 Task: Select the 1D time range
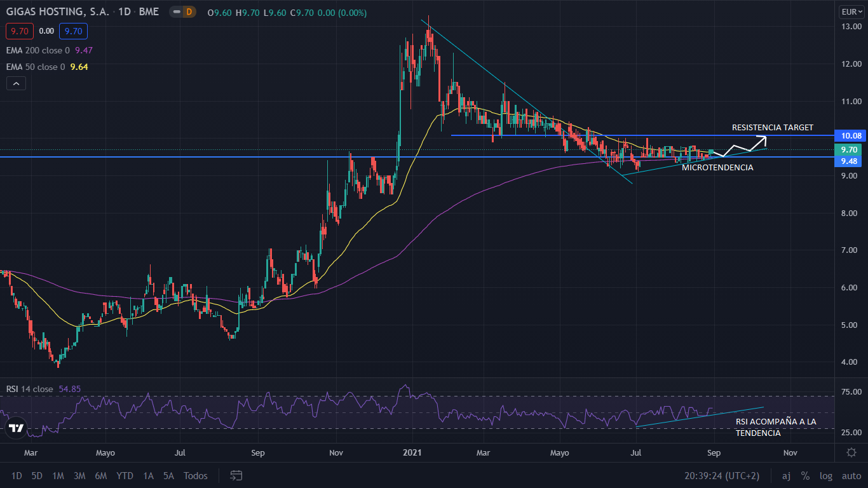17,475
